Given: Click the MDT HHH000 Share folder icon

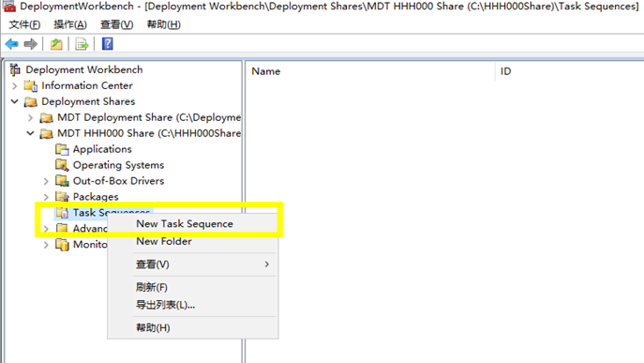Looking at the screenshot, I should 47,133.
